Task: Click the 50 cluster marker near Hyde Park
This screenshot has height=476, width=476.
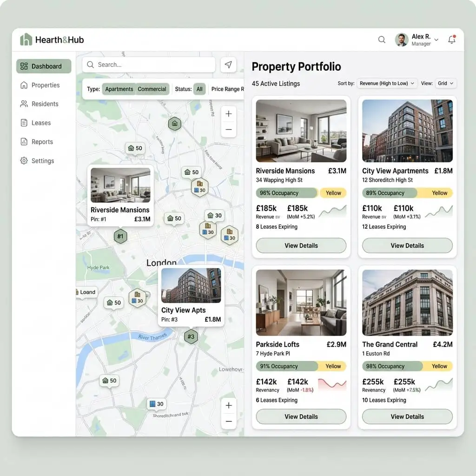Action: tap(114, 303)
